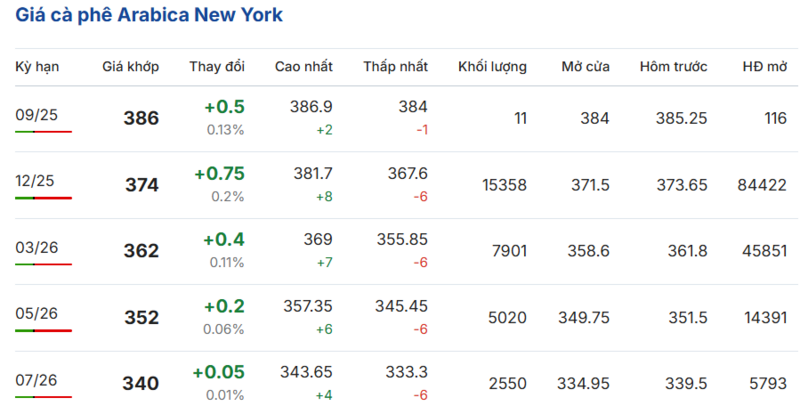800x414 pixels.
Task: Click the 'Cao nhất' column header
Action: [304, 67]
